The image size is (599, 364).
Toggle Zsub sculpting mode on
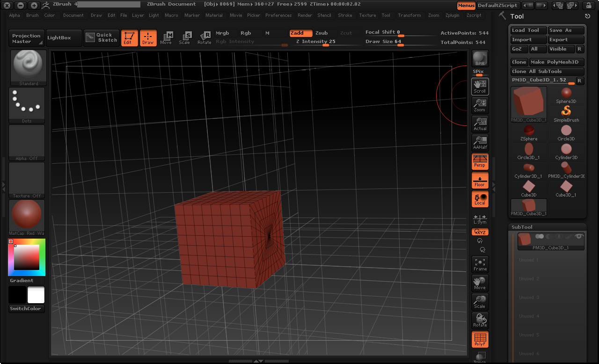tap(322, 33)
